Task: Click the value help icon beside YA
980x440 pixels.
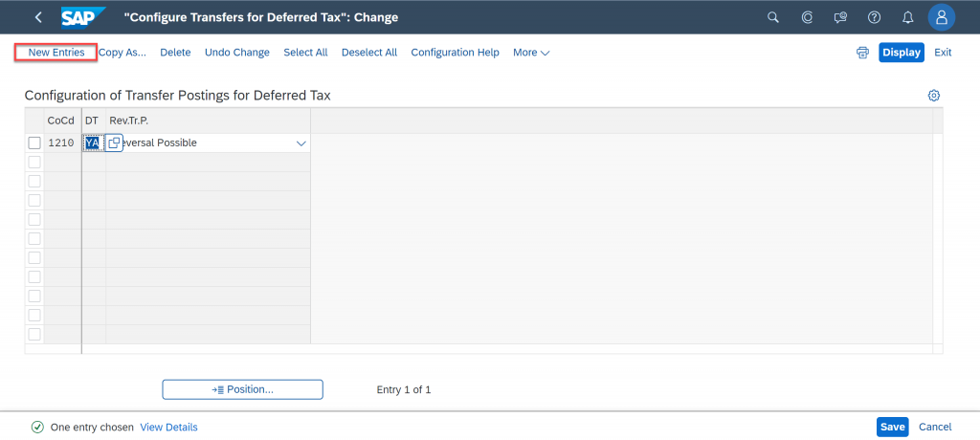Action: [x=114, y=143]
